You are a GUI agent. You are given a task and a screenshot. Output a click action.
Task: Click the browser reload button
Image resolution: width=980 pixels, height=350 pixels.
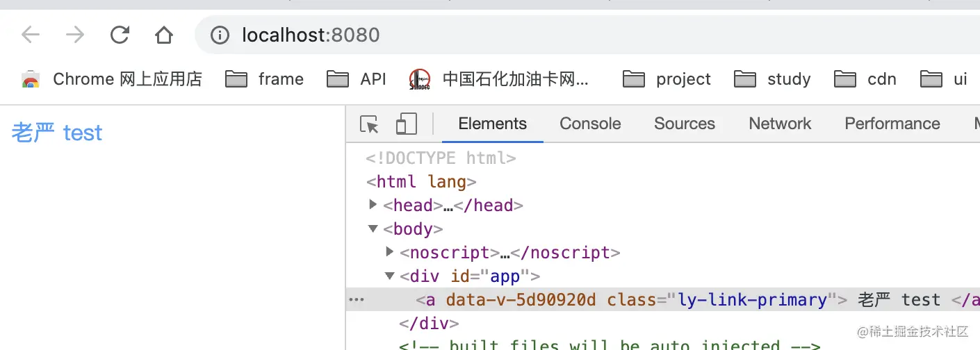coord(120,35)
